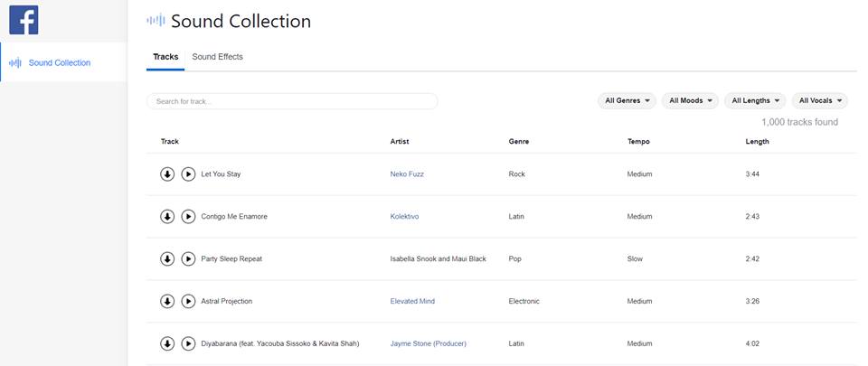Image resolution: width=868 pixels, height=366 pixels.
Task: Click the Facebook logo icon
Action: (24, 20)
